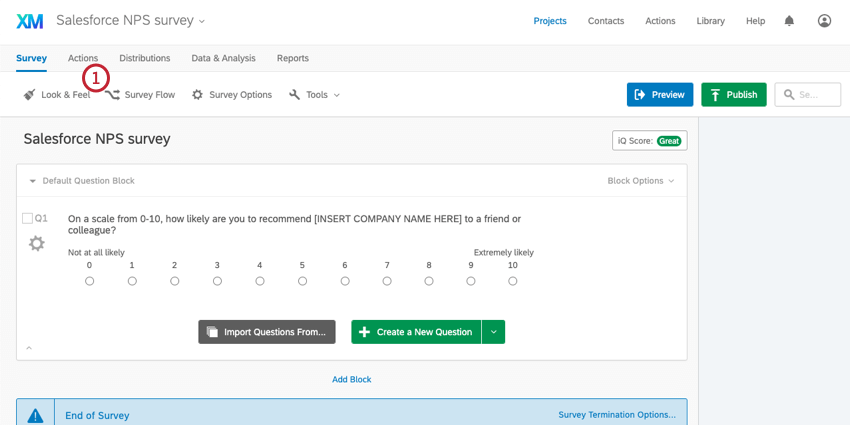Click the XM logo

click(30, 21)
